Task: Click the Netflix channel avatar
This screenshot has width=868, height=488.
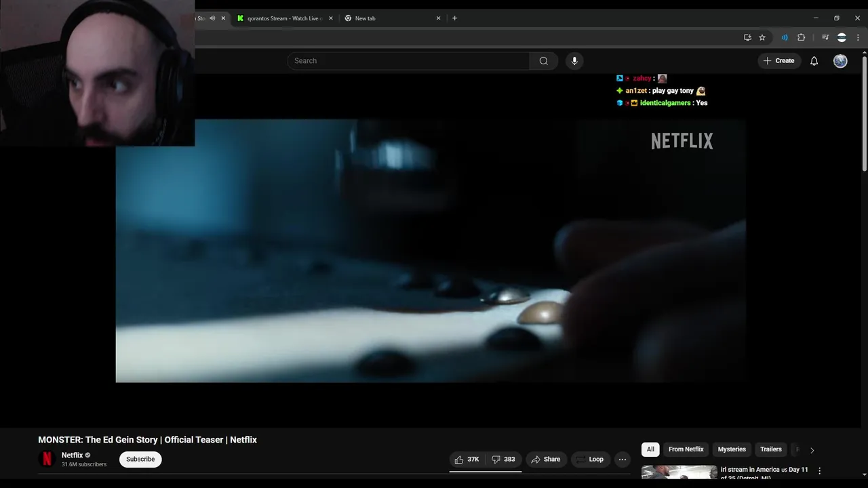Action: (47, 459)
